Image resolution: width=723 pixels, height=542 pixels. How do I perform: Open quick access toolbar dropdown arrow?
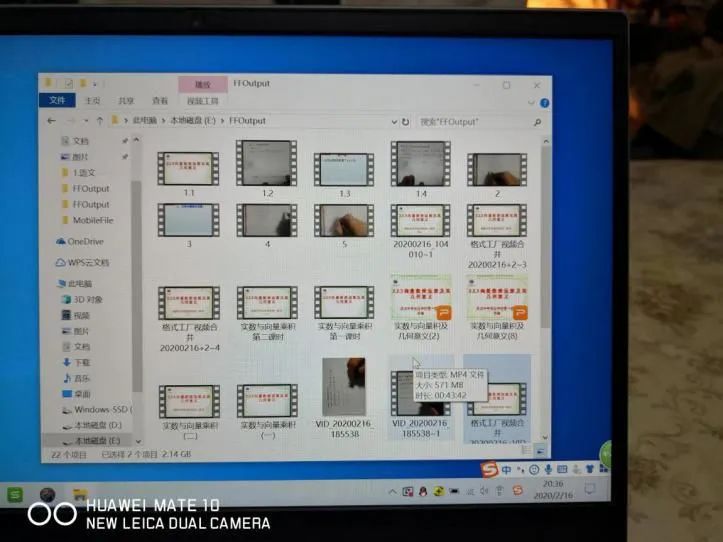[x=95, y=84]
